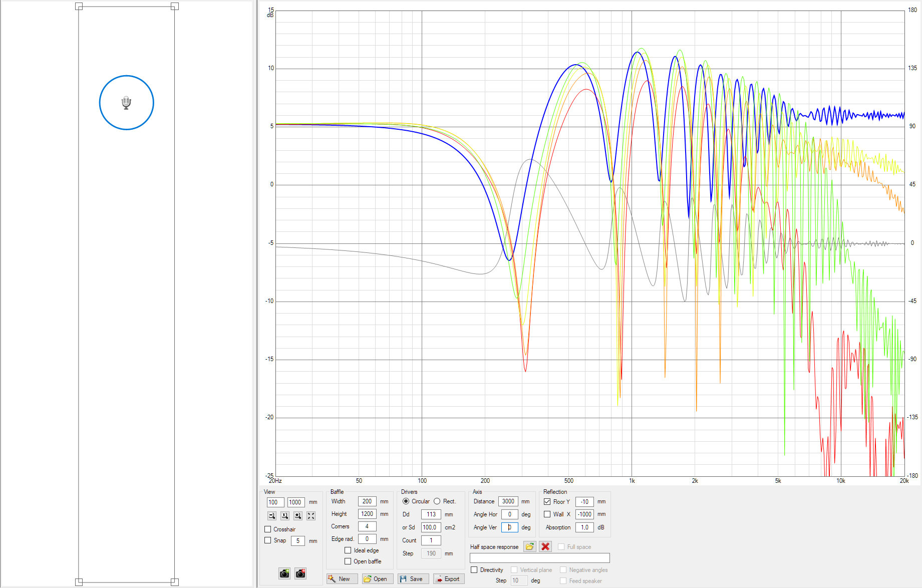Image resolution: width=922 pixels, height=588 pixels.
Task: Click the axis Distance input field
Action: (x=508, y=501)
